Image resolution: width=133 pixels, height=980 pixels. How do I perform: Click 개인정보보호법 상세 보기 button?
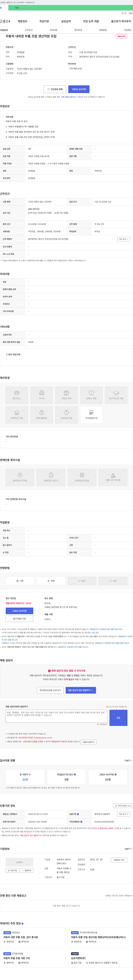[x=50, y=690]
